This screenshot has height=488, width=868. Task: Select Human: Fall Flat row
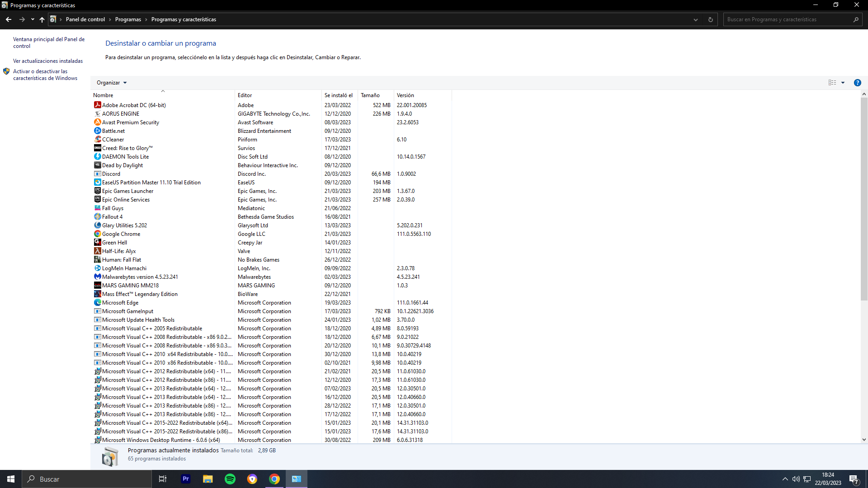(271, 259)
